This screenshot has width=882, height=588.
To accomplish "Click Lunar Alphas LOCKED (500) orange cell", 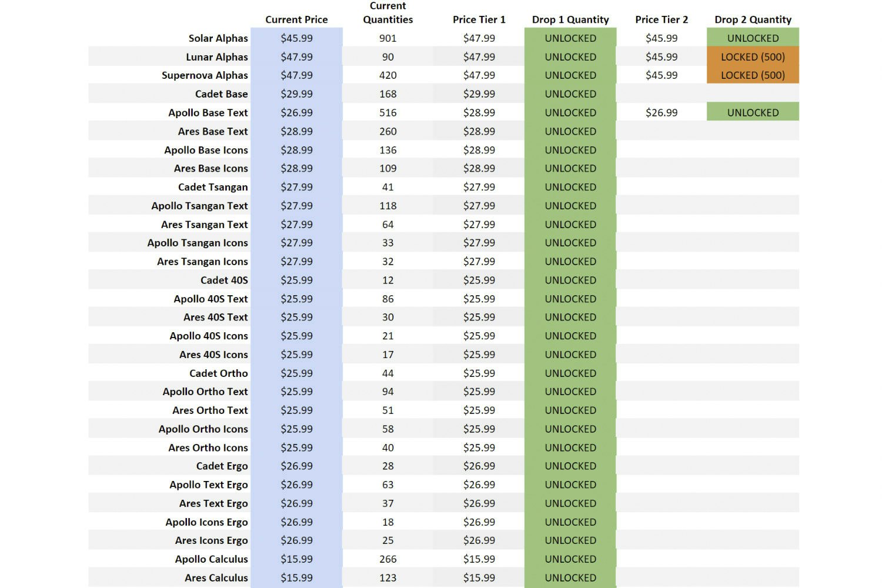I will [x=753, y=57].
